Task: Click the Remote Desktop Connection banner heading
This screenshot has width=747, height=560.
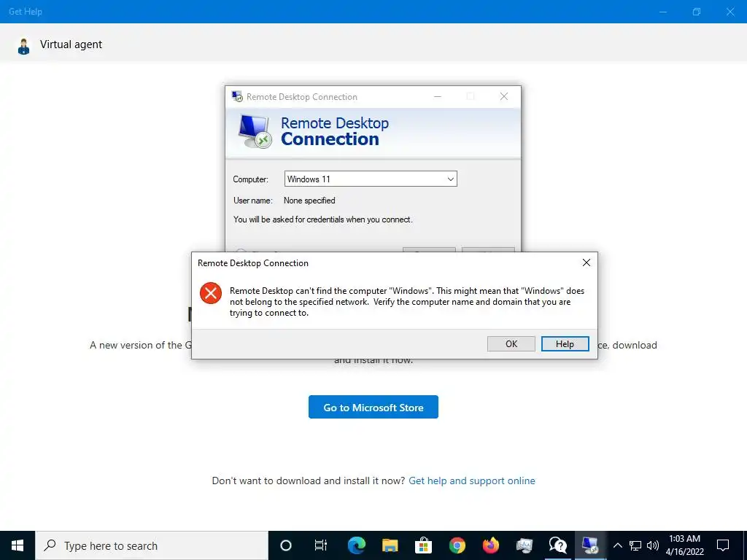Action: tap(334, 131)
